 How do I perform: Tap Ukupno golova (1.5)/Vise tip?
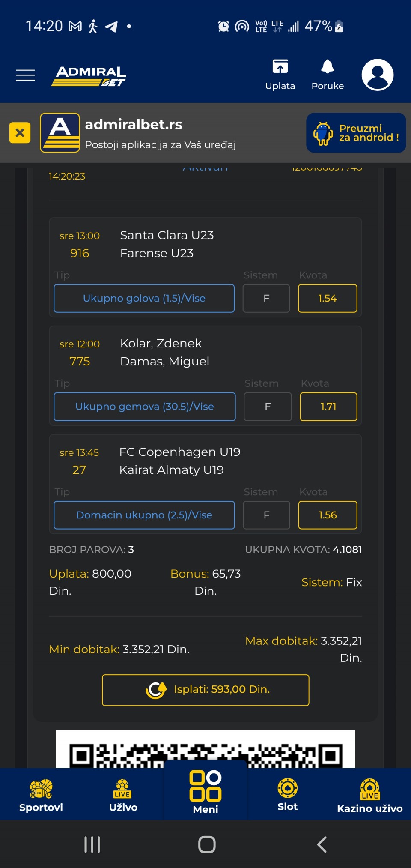coord(144,298)
